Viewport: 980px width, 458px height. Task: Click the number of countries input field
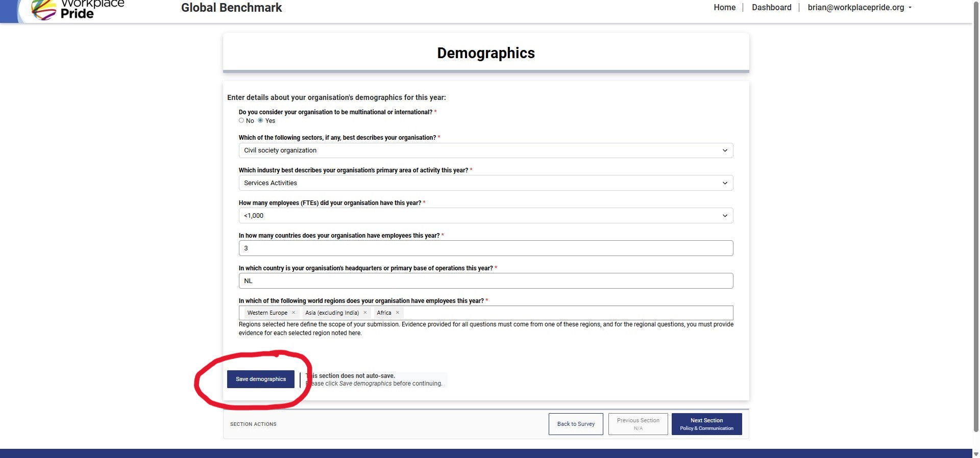(485, 248)
